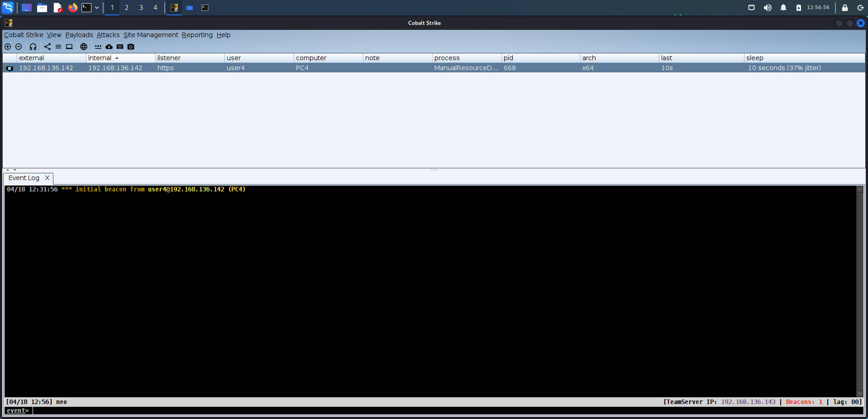Sort sessions by the pid column header
This screenshot has width=868, height=419.
pyautogui.click(x=541, y=58)
